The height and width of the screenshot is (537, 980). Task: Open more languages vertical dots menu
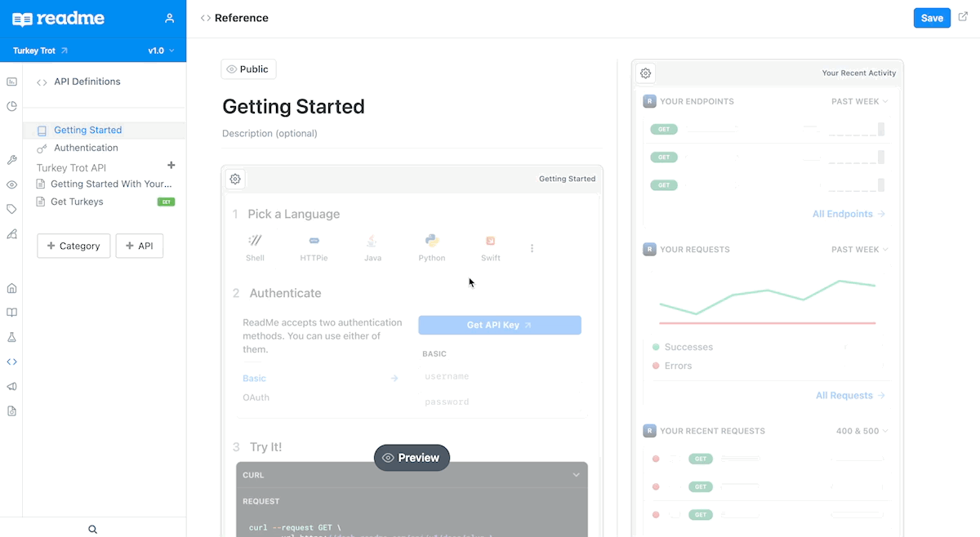[x=532, y=248]
